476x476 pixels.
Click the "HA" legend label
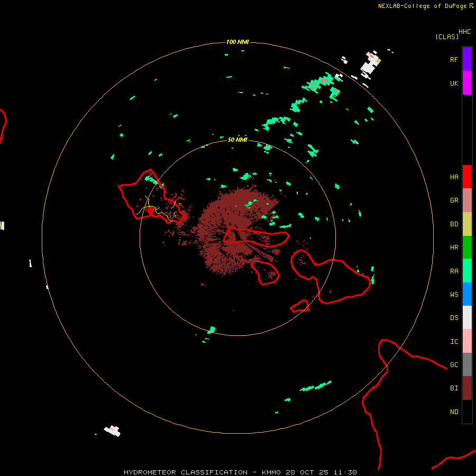(x=454, y=177)
